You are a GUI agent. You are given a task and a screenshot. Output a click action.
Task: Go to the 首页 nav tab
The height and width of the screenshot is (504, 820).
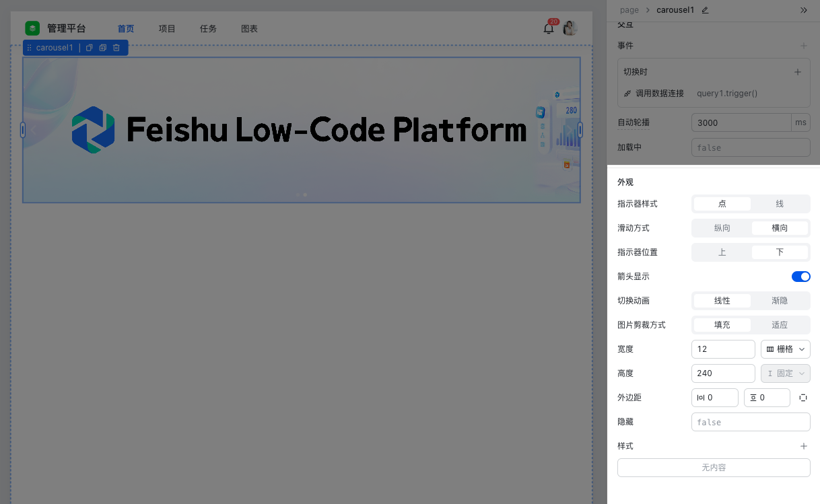click(126, 29)
